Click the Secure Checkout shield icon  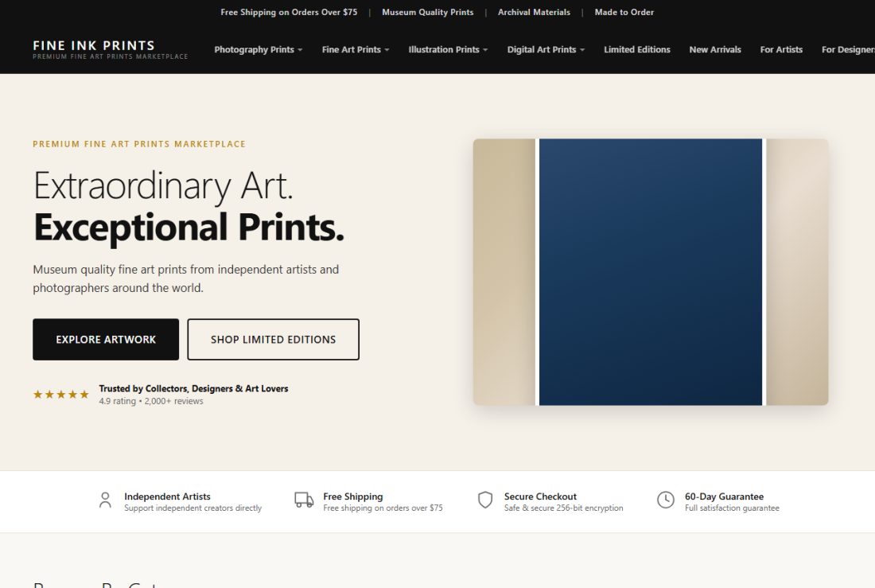pos(485,500)
